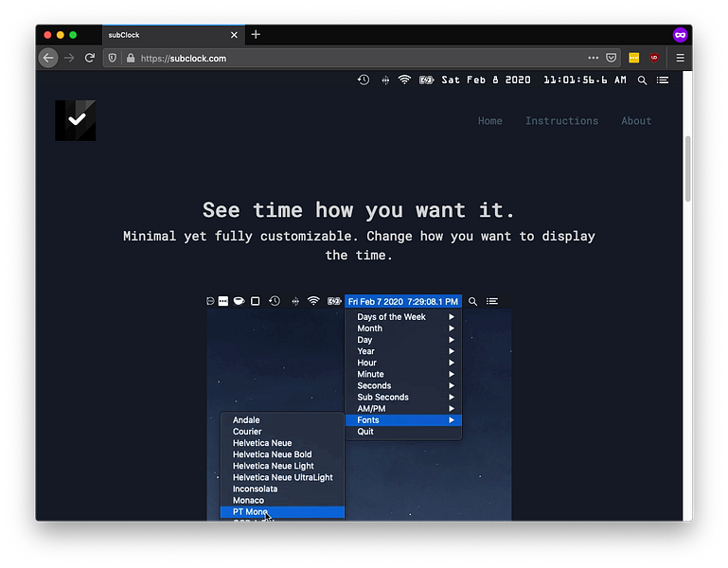The height and width of the screenshot is (568, 728).
Task: Click the Wi-Fi icon in top menu bar
Action: [x=404, y=80]
